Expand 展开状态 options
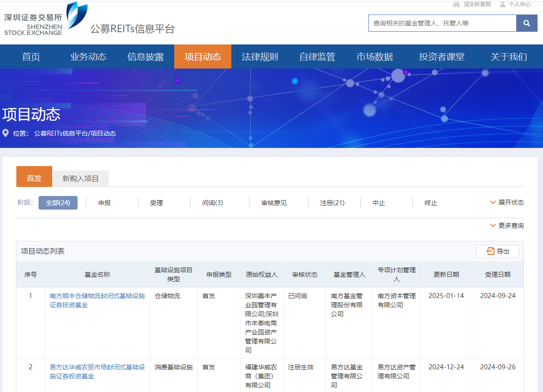The width and height of the screenshot is (543, 392). point(507,202)
